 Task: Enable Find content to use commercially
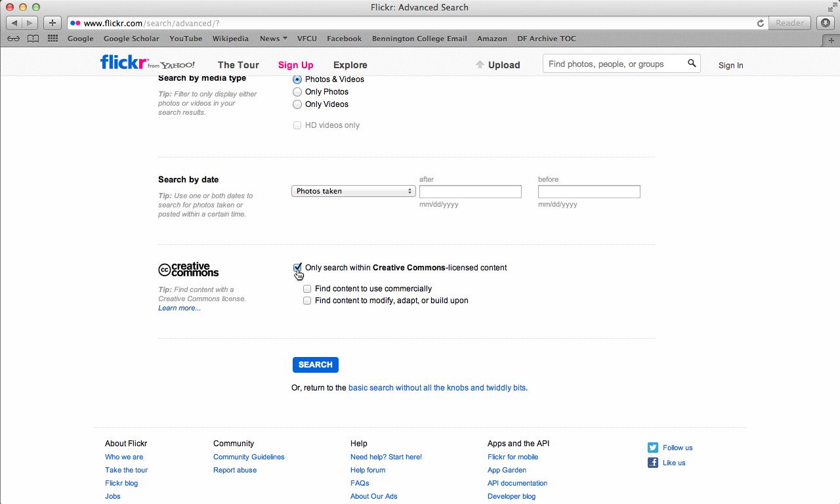pyautogui.click(x=307, y=289)
